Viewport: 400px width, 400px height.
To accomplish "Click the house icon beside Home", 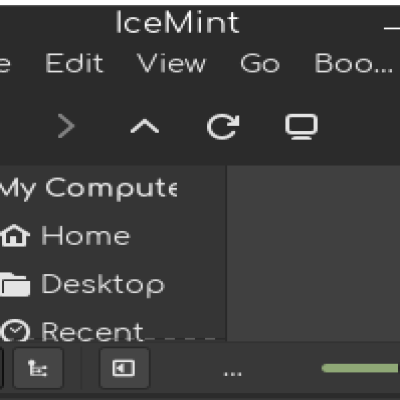I will click(x=15, y=236).
